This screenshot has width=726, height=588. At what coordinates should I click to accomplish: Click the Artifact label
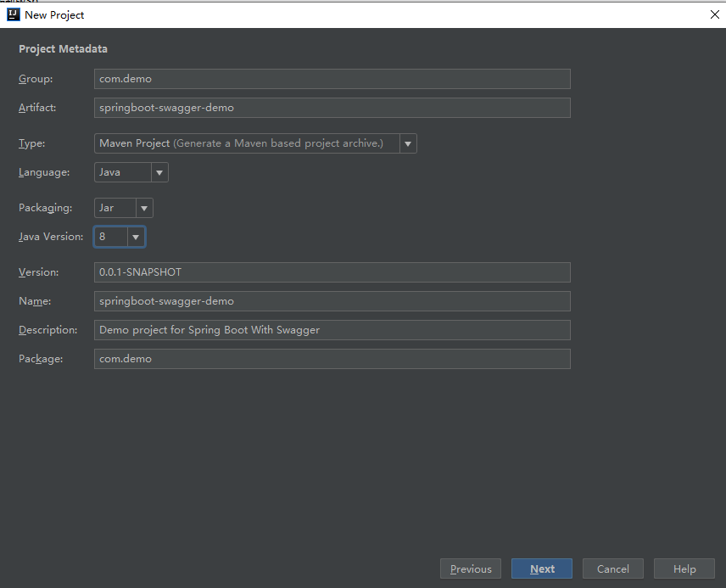(37, 108)
